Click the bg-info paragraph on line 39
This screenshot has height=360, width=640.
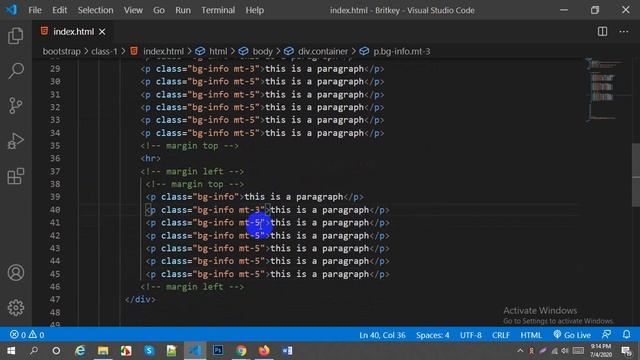point(254,197)
